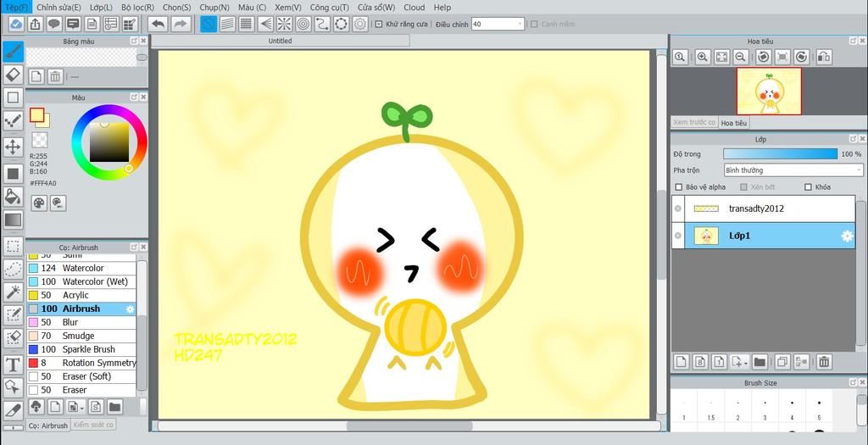
Task: Fit canvas to window in Navigator
Action: (722, 57)
